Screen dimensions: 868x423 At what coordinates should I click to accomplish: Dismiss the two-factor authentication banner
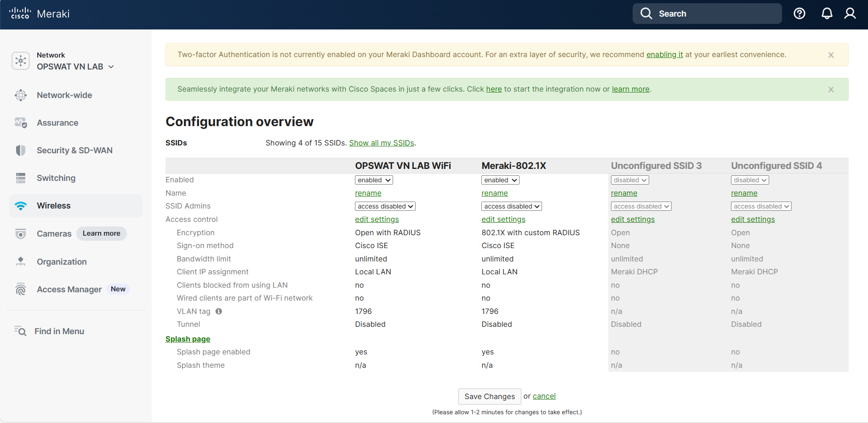click(831, 55)
